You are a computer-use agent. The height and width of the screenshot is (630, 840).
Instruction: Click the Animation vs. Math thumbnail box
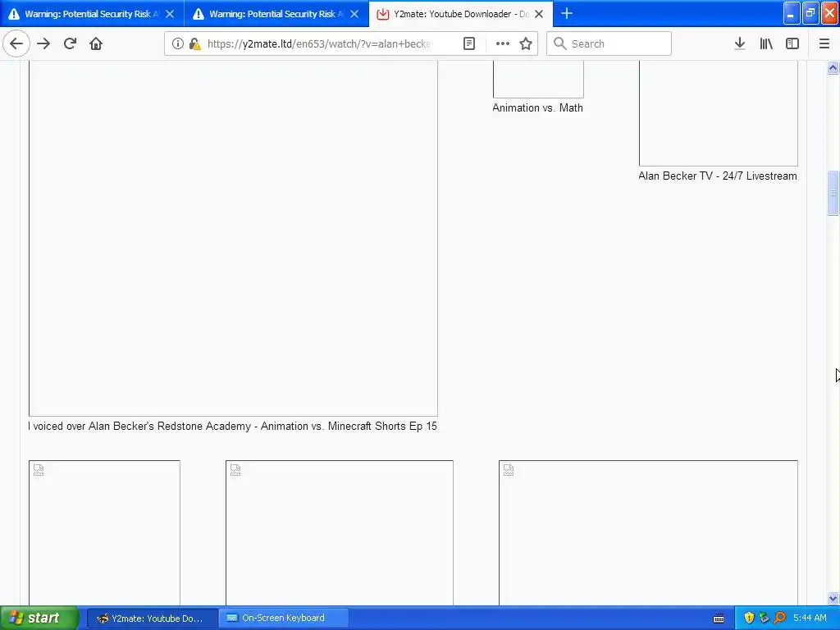tap(538, 80)
